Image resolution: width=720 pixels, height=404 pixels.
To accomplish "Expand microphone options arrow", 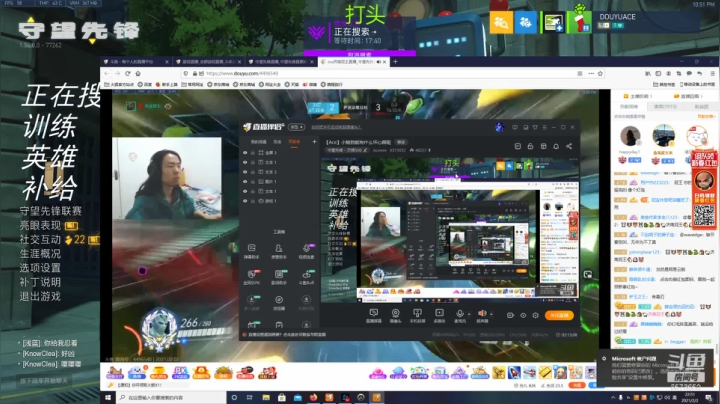I will (469, 314).
